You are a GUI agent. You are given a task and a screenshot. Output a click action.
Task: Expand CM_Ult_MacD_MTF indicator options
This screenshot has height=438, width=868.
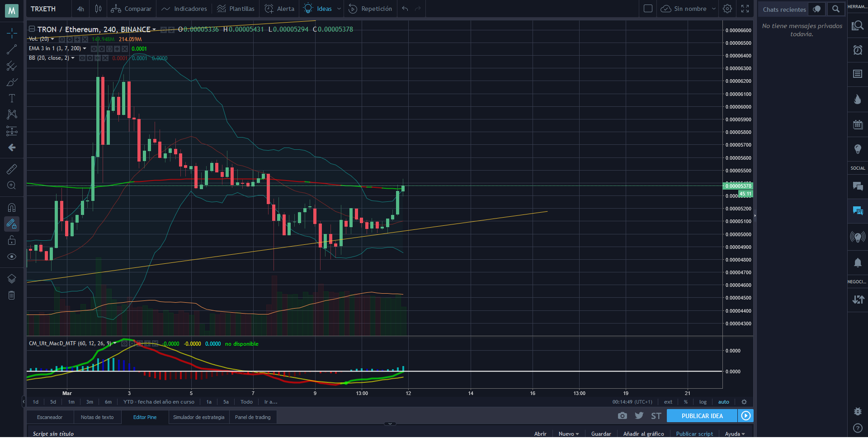[x=115, y=343]
